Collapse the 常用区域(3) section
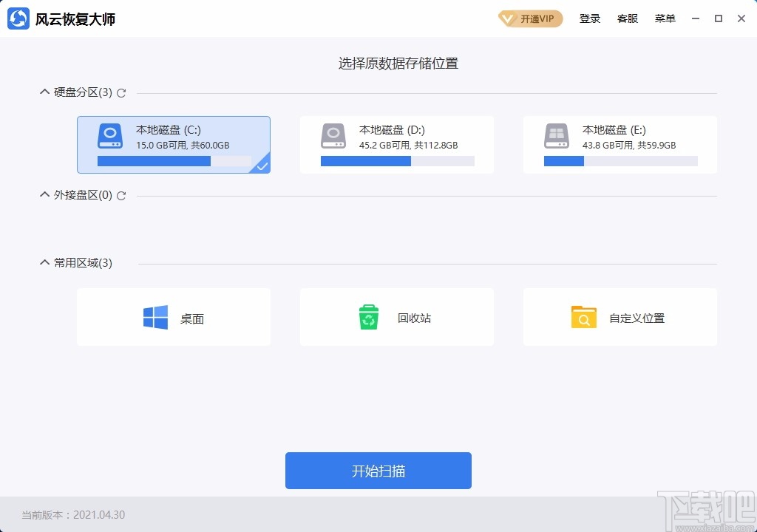757x532 pixels. coord(44,262)
